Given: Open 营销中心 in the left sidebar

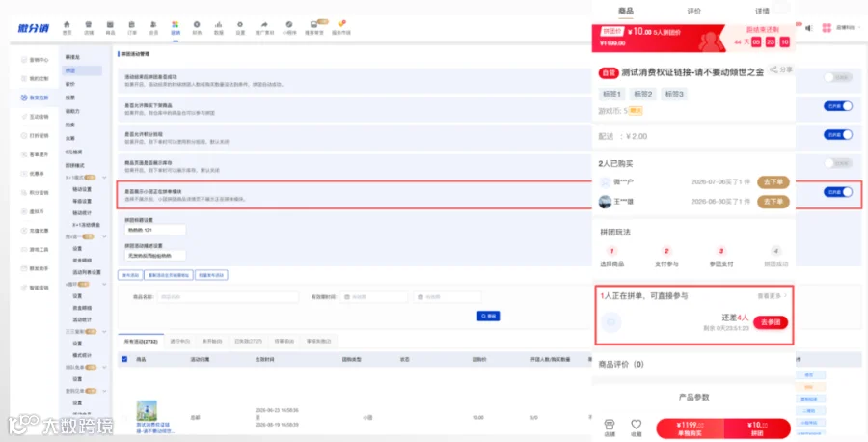Looking at the screenshot, I should point(35,59).
